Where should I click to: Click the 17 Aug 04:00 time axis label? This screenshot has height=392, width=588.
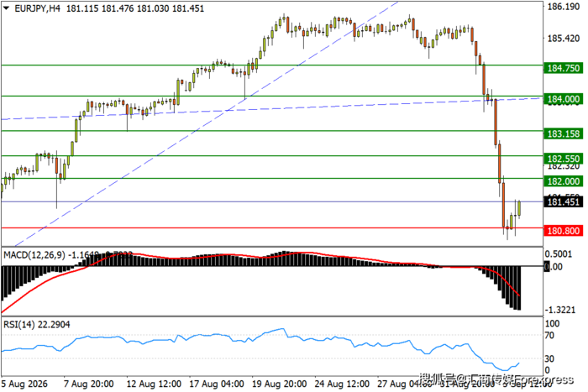217,384
